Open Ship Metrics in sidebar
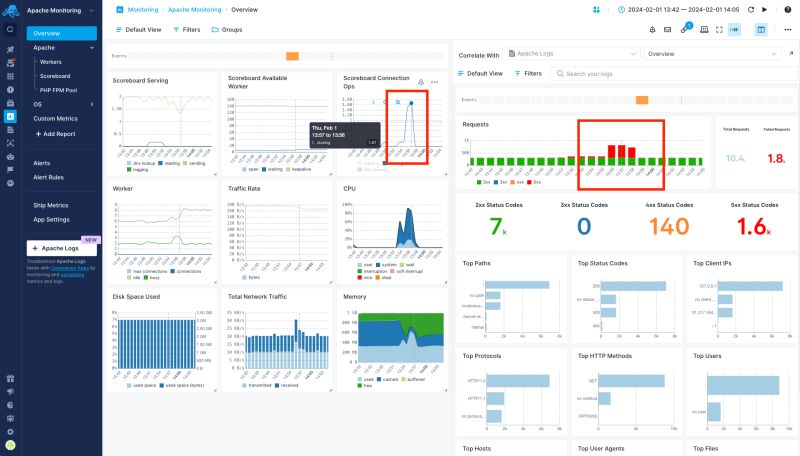 (51, 205)
